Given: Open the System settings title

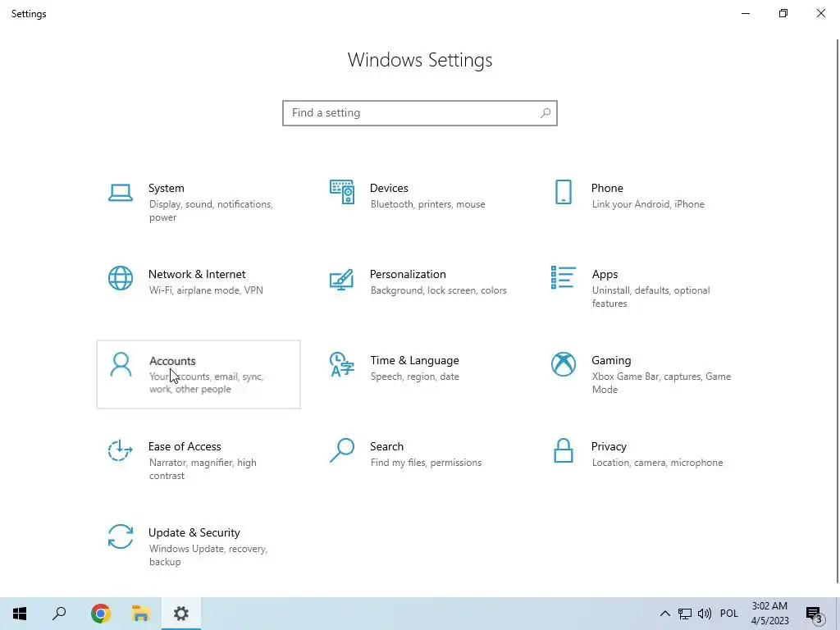Looking at the screenshot, I should (x=166, y=188).
